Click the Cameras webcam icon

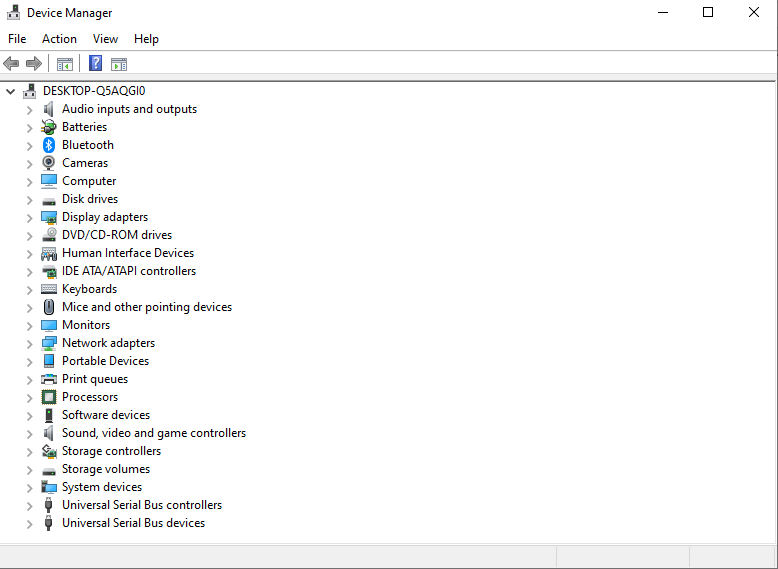click(x=49, y=163)
